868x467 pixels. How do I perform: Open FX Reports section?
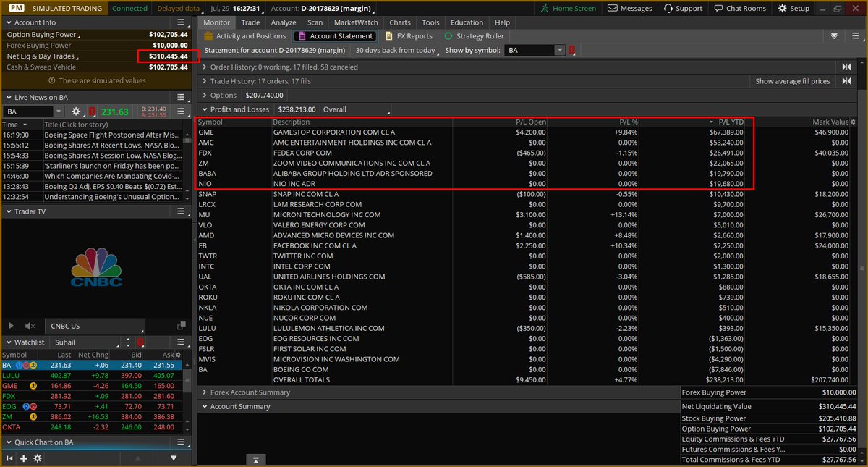pos(409,35)
